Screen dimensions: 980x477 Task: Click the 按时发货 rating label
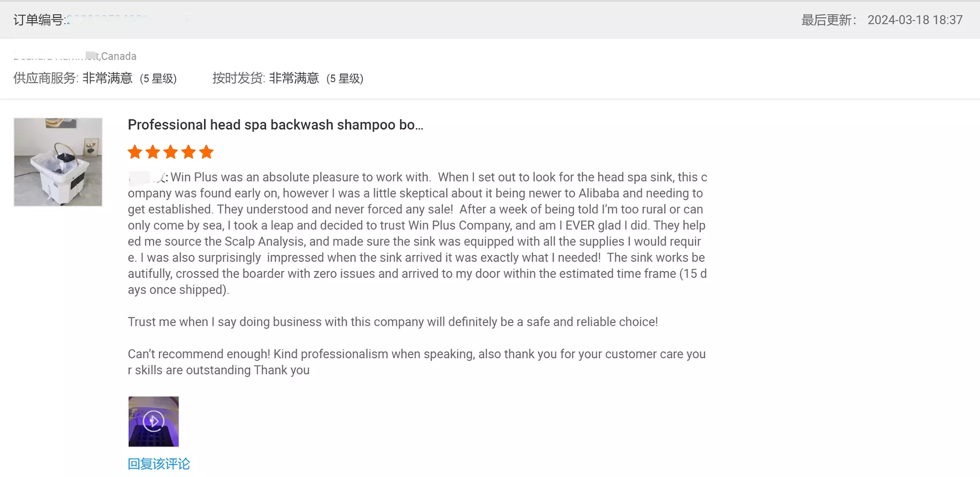tap(239, 78)
